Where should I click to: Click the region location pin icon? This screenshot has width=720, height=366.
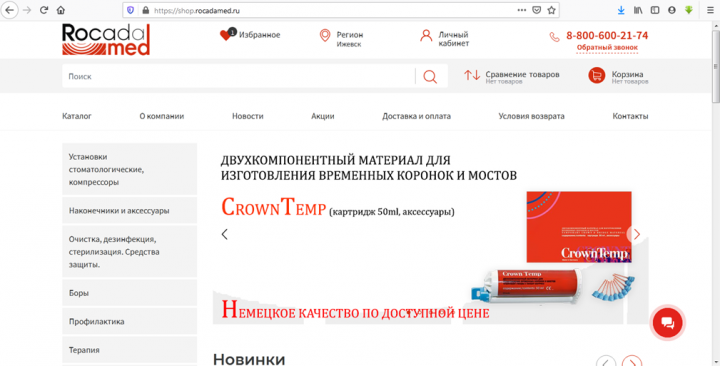coord(325,35)
